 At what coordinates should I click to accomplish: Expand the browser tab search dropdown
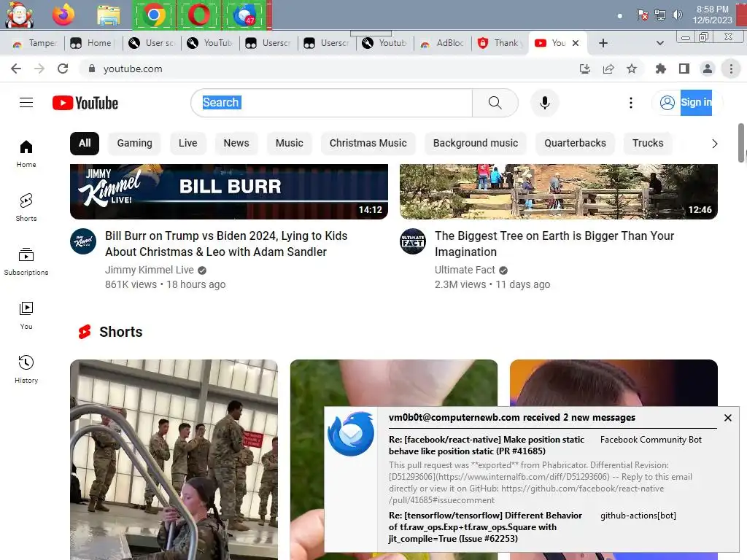point(659,43)
